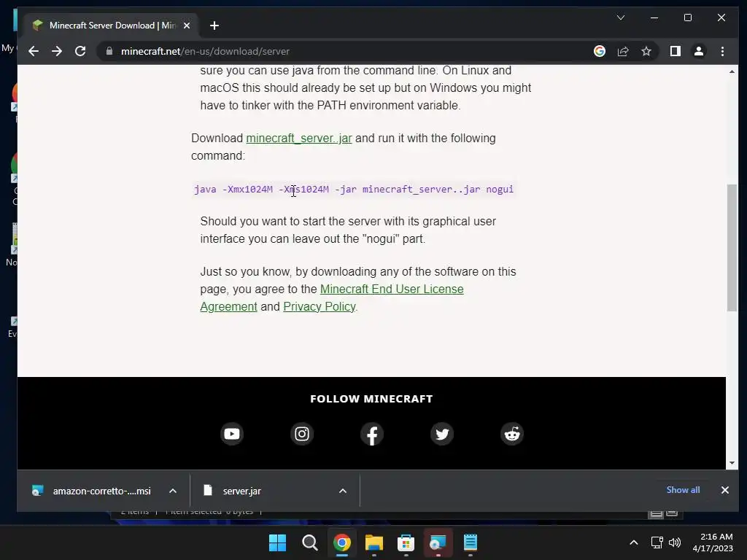
Task: Expand options for server.jar download
Action: [343, 491]
